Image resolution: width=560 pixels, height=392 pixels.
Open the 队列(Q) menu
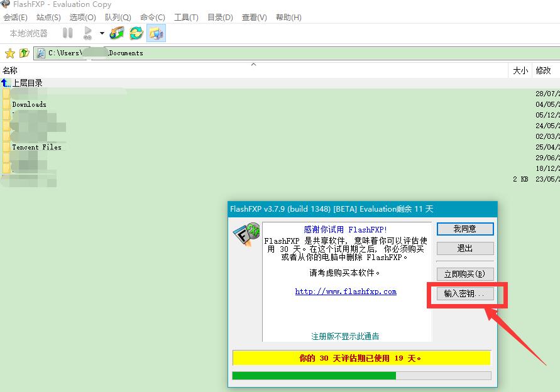118,17
